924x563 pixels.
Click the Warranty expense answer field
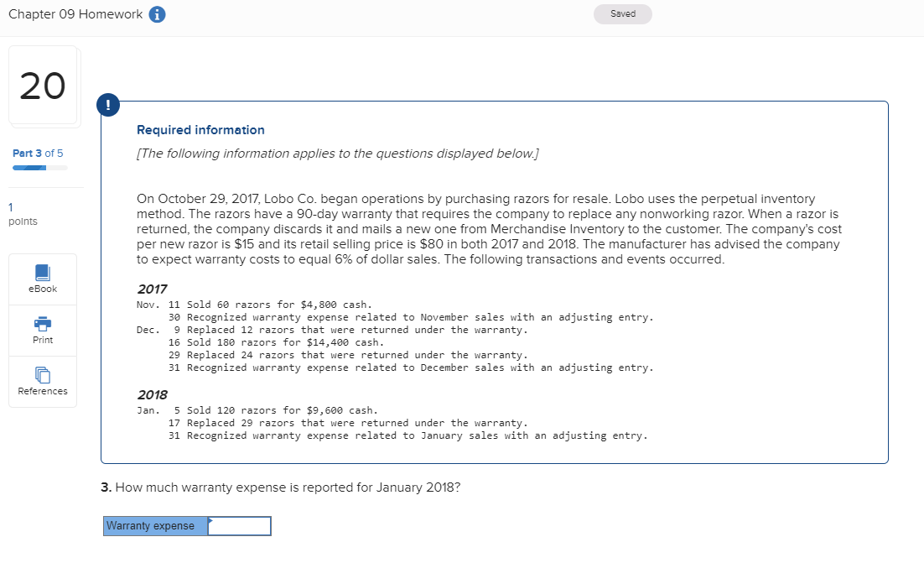pos(239,526)
